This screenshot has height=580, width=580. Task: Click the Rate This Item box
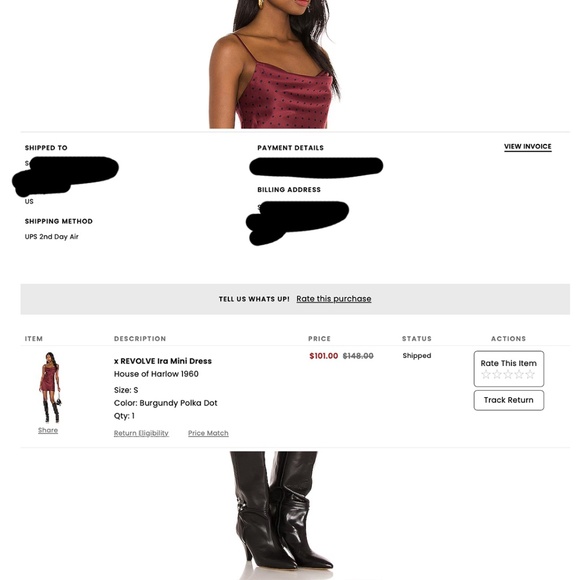(509, 369)
